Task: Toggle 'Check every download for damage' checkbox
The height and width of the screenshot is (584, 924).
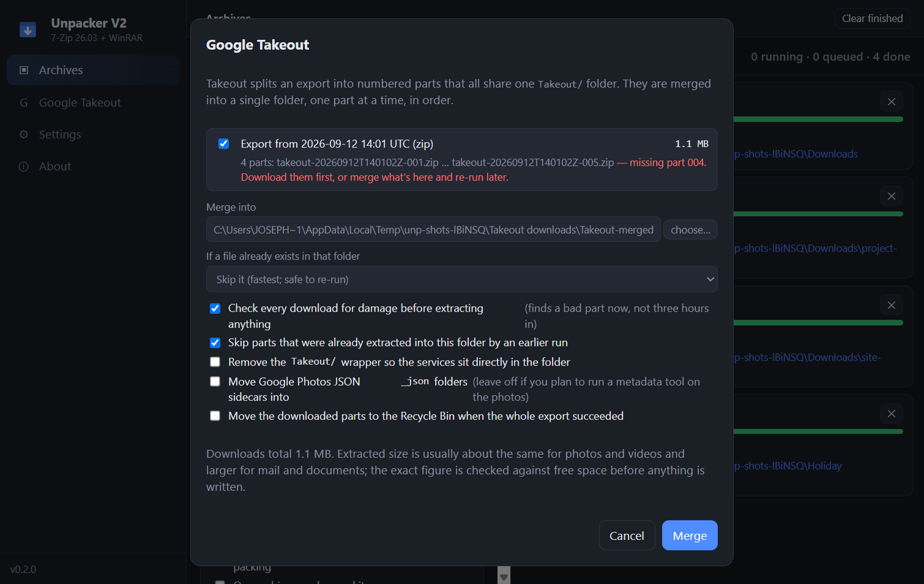Action: pos(215,308)
